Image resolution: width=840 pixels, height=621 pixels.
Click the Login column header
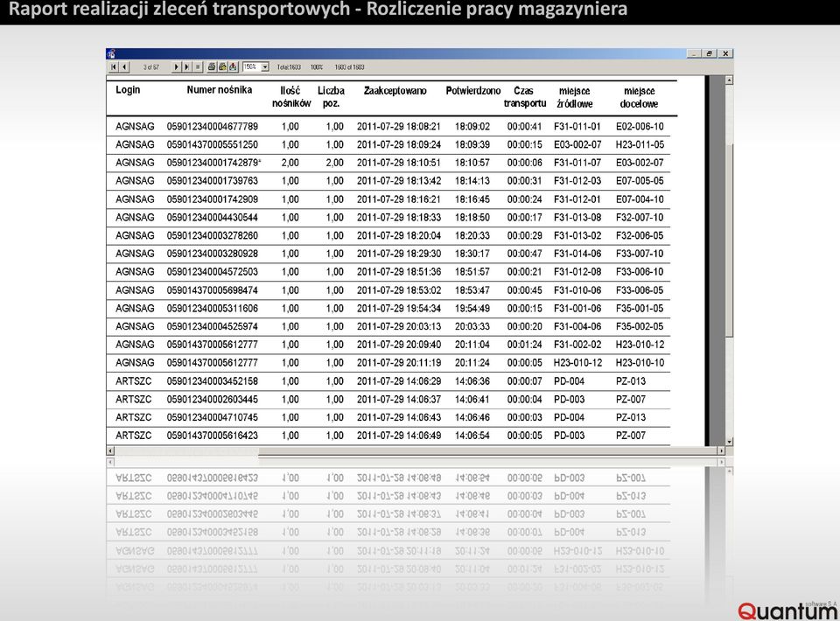tap(128, 90)
